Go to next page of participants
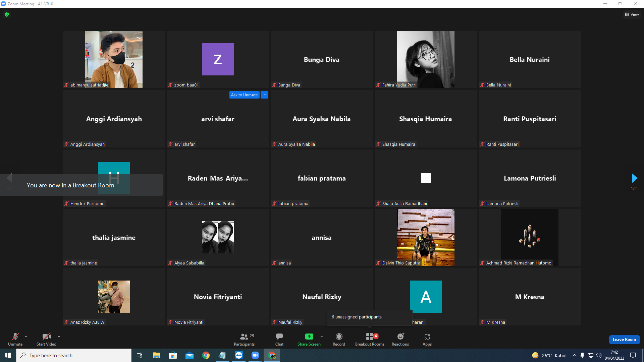Viewport: 644px width, 362px height. pos(634,178)
